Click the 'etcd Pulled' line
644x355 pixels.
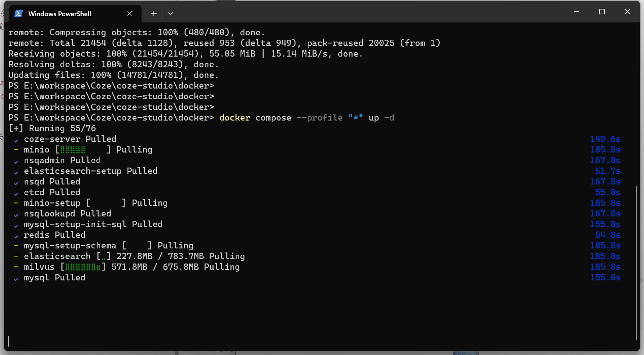(x=52, y=193)
